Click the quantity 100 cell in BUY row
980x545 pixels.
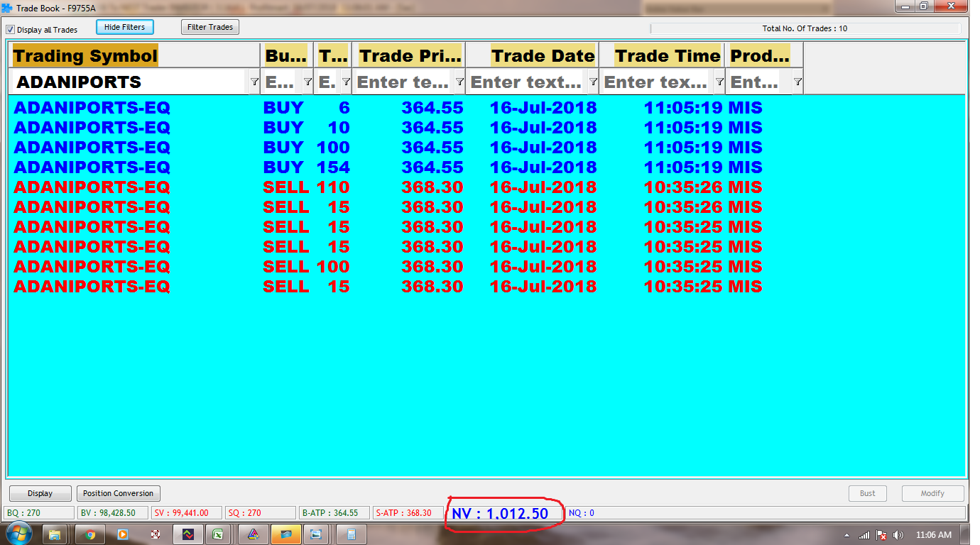[333, 148]
